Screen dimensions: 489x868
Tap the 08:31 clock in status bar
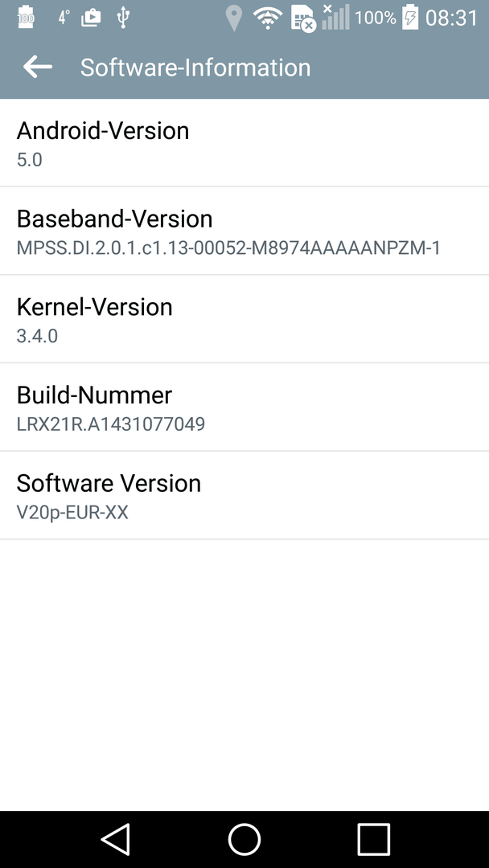point(451,18)
